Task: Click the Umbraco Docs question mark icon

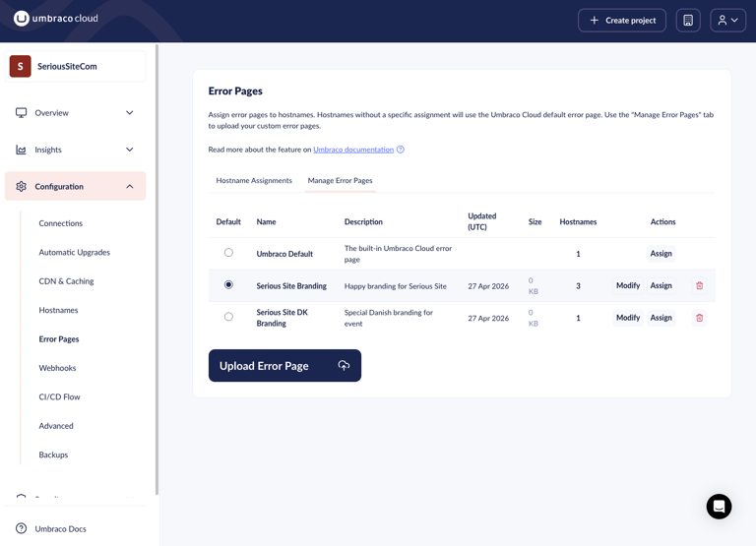Action: pos(22,528)
